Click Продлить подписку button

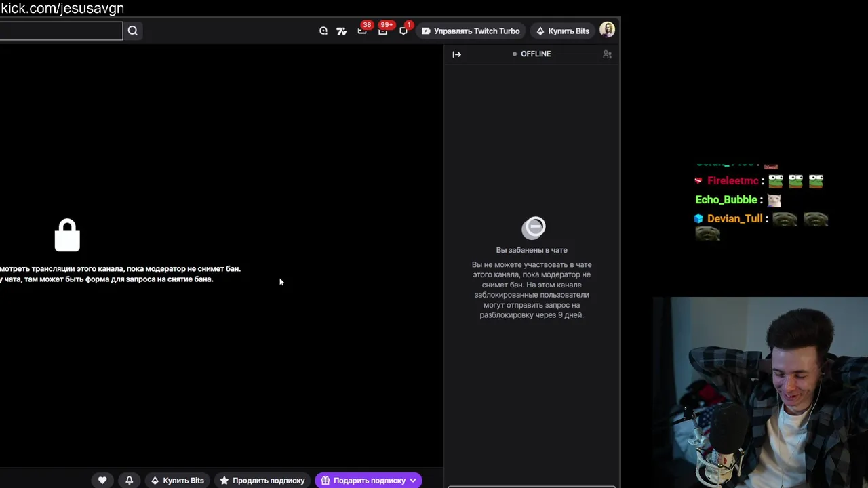262,480
